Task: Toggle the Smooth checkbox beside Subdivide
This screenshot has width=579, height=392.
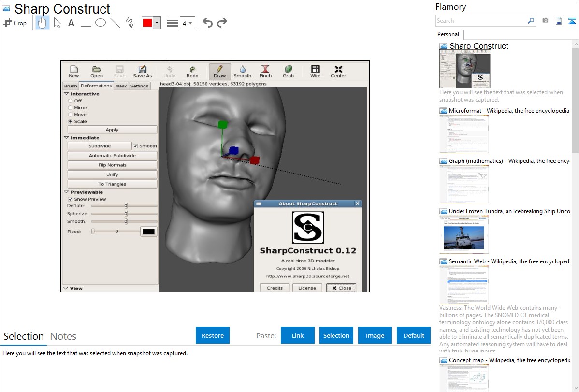Action: point(135,146)
